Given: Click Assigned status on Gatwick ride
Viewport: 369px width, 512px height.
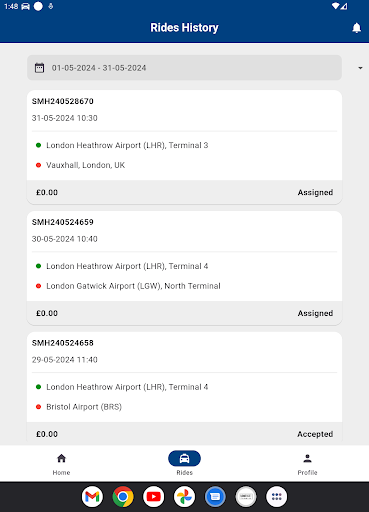Looking at the screenshot, I should coord(315,313).
